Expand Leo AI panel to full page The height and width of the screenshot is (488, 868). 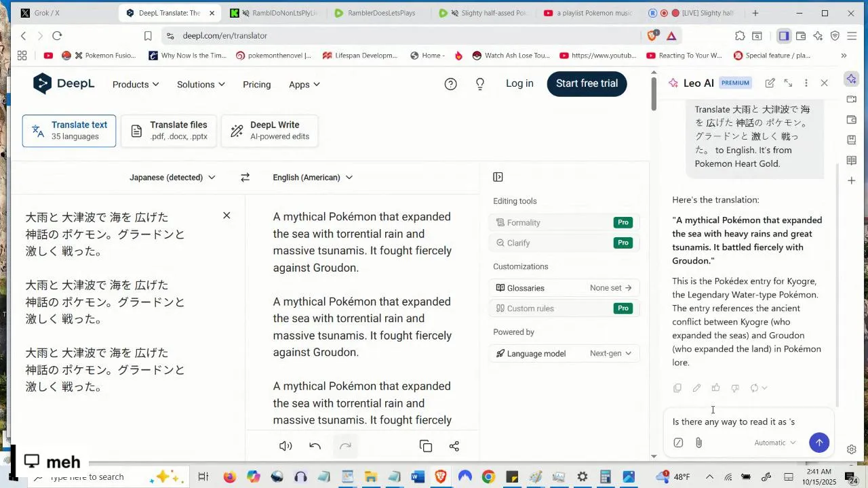pos(788,83)
